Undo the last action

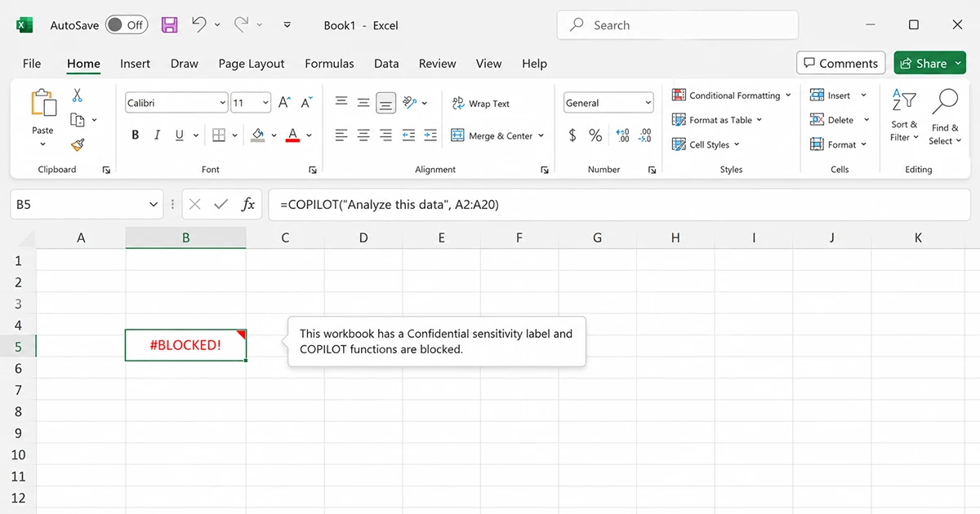199,25
